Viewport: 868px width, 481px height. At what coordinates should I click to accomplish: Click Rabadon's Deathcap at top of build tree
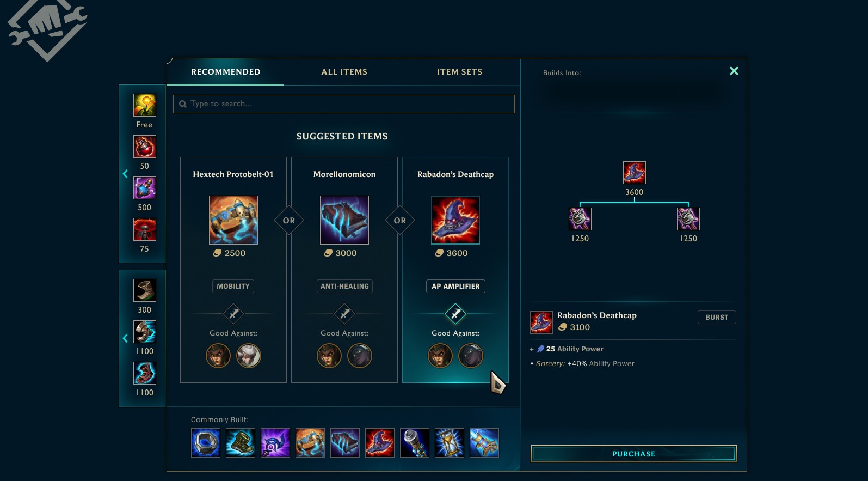coord(635,173)
